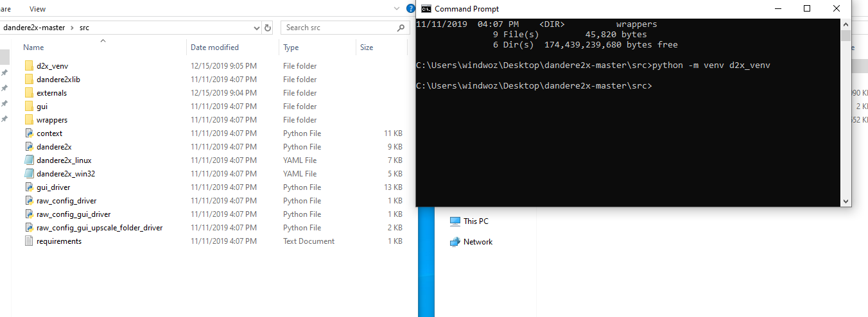Maximize the Command Prompt window

pos(807,9)
